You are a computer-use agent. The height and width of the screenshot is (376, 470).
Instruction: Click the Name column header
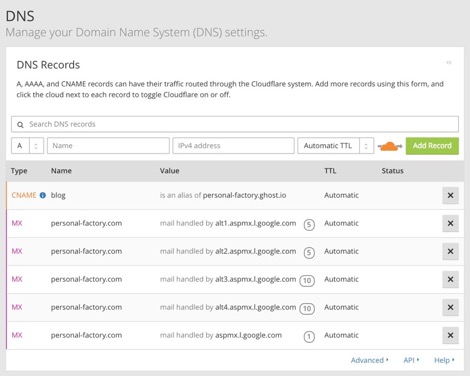click(61, 171)
